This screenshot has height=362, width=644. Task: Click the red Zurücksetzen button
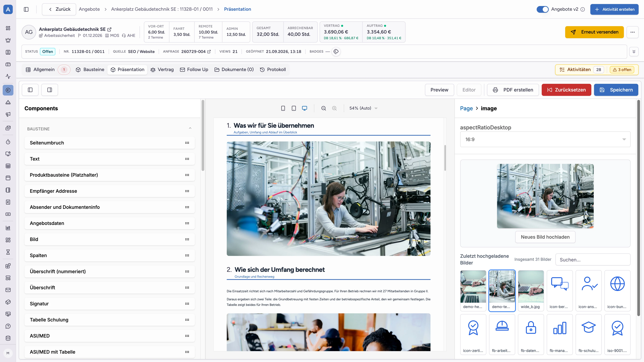(566, 90)
